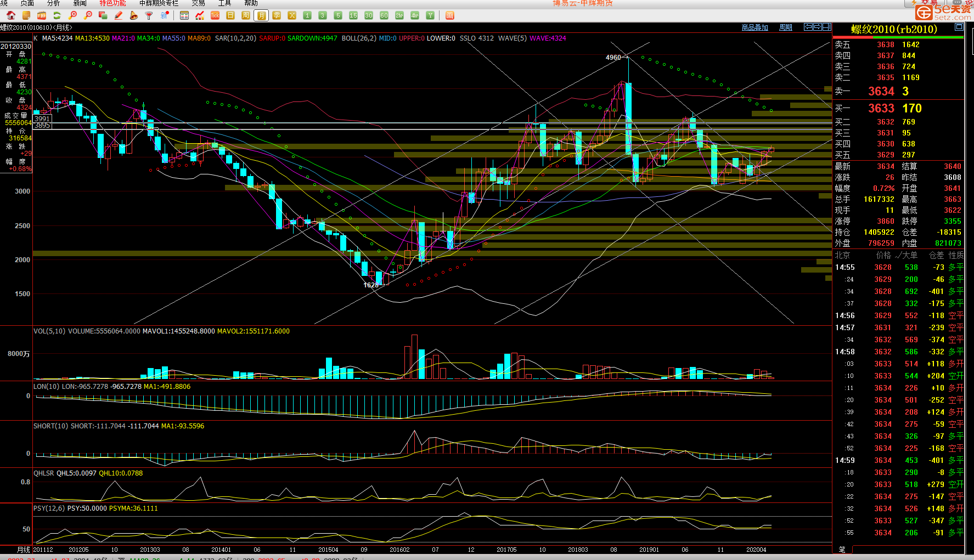974x560 pixels.
Task: Switch to weekly 周 K-line period
Action: [246, 15]
